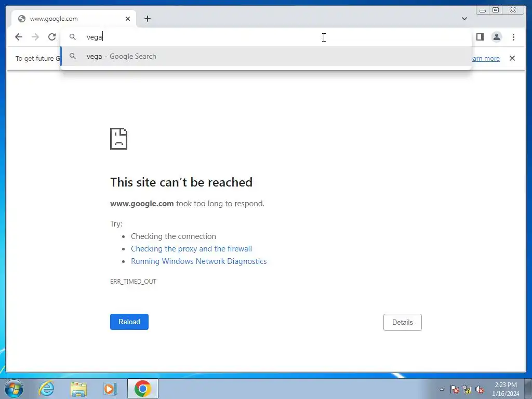Click the search icon in the address bar
532x399 pixels.
[x=73, y=37]
